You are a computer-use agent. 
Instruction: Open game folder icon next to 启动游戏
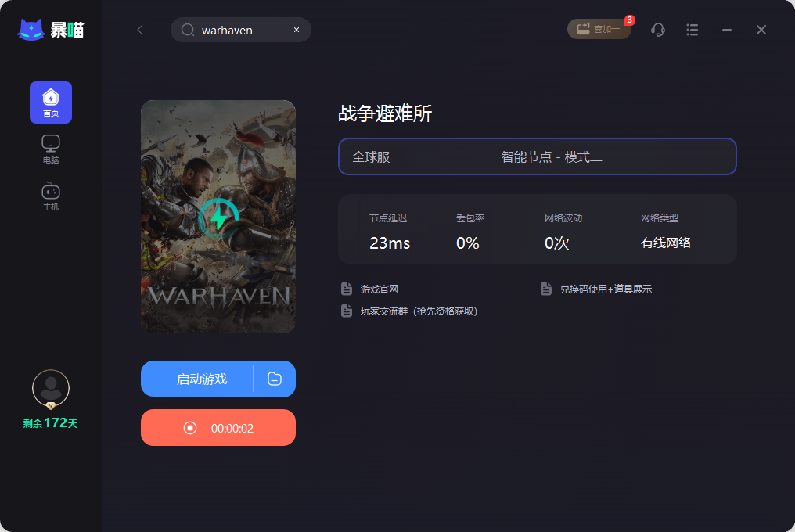tap(275, 379)
